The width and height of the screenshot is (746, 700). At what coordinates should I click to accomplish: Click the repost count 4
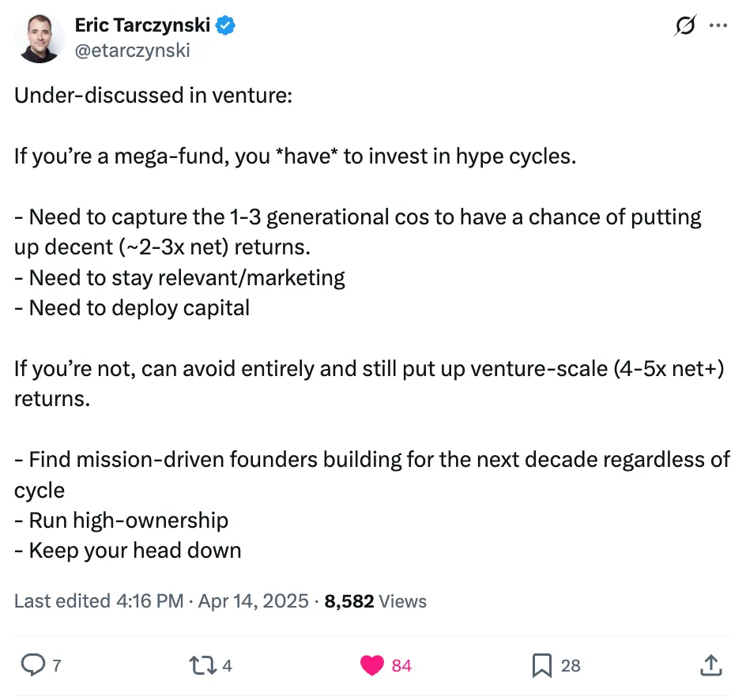coord(228,666)
